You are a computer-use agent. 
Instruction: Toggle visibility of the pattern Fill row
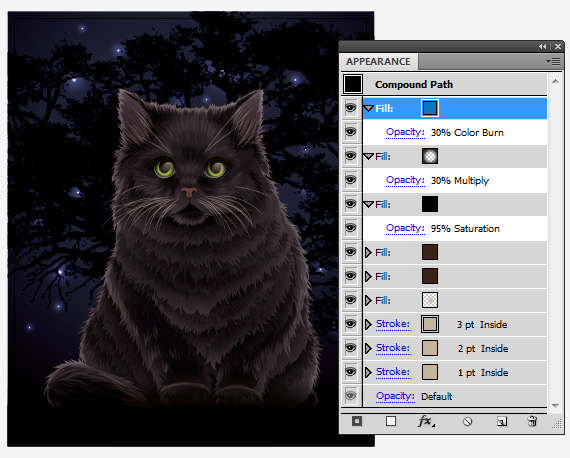click(x=351, y=300)
